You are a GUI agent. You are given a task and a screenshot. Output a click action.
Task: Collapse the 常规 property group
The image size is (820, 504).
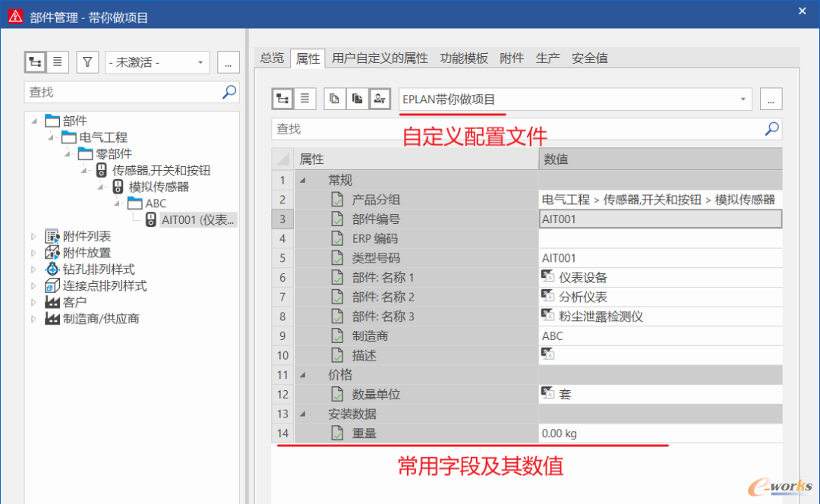[x=303, y=181]
